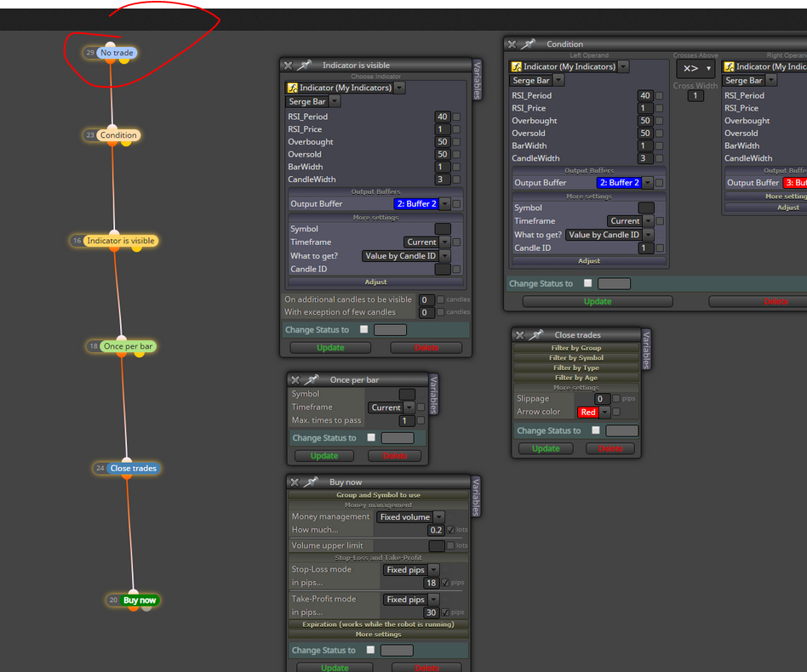This screenshot has width=807, height=672.
Task: Open Variables tab of Once per bar panel
Action: 433,395
